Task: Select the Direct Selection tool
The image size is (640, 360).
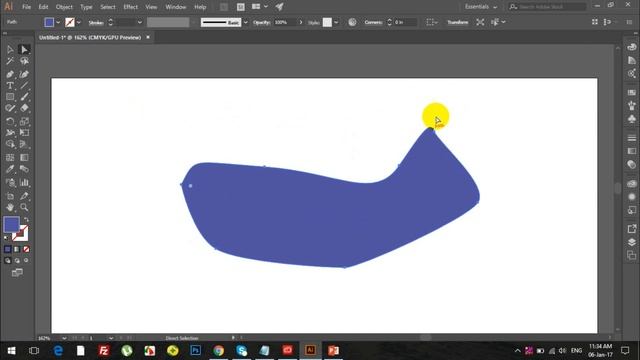Action: 24,49
